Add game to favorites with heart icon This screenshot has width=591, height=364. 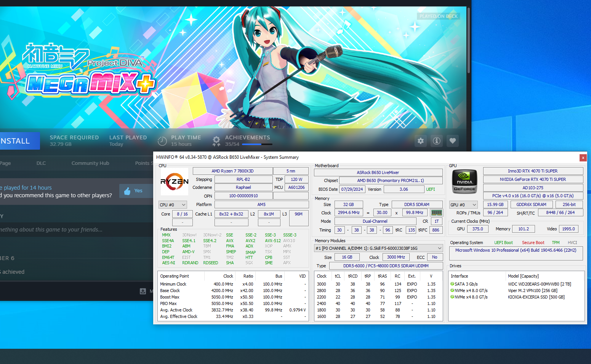point(453,141)
